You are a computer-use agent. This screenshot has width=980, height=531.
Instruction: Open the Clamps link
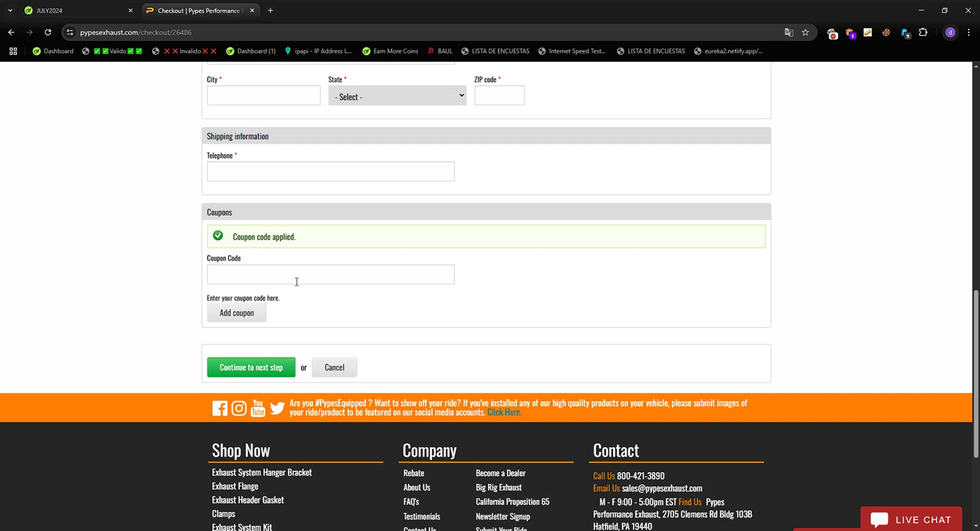[x=223, y=514]
